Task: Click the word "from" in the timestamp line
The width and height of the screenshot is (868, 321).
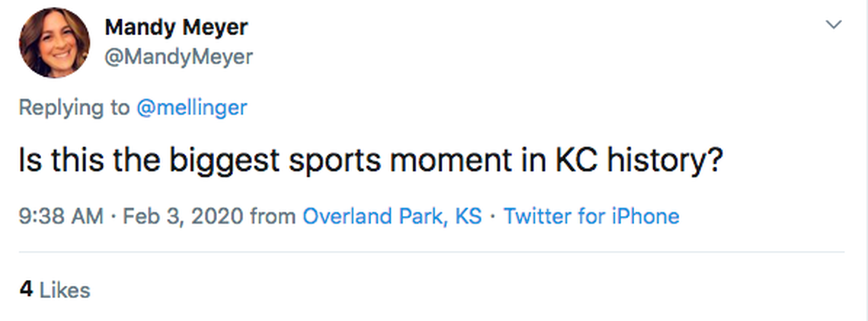Action: [273, 217]
